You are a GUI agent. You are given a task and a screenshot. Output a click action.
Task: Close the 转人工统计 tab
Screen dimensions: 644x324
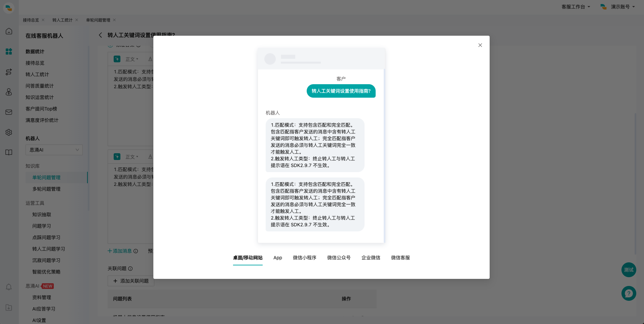[x=77, y=20]
